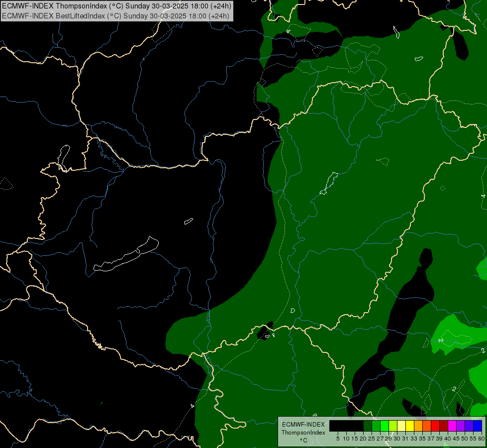Select the purple 45-50 legend swatch
This screenshot has height=448, width=487.
(461, 426)
